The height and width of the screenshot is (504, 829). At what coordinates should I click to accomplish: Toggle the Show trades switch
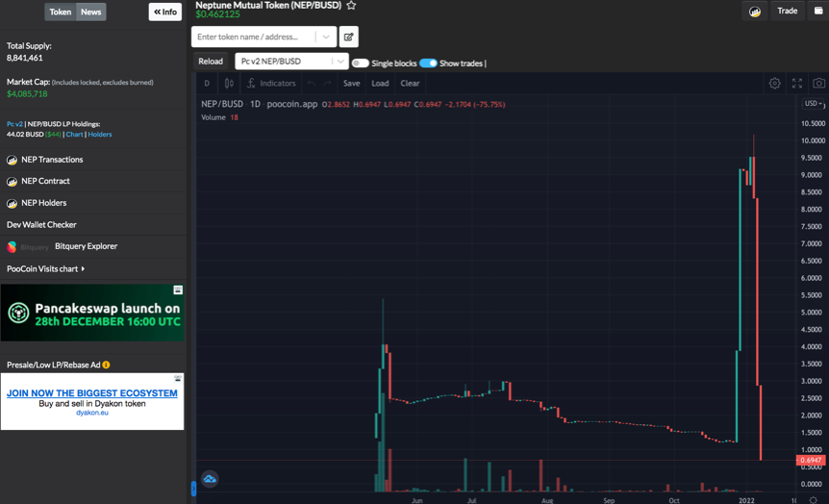coord(428,63)
